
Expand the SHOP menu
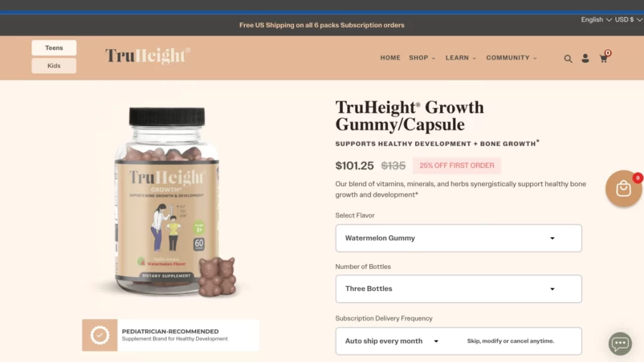422,58
